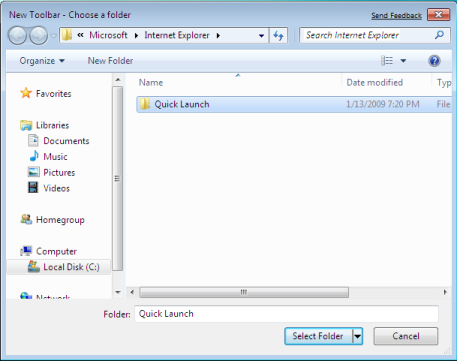Viewport: 457px width, 361px height.
Task: Click the Videos film strip icon
Action: coord(33,188)
